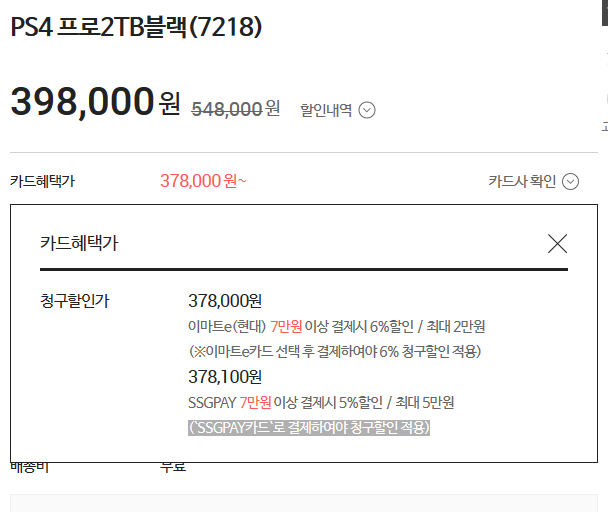
Task: Click the red 378,000원~ card benefit price
Action: [202, 181]
